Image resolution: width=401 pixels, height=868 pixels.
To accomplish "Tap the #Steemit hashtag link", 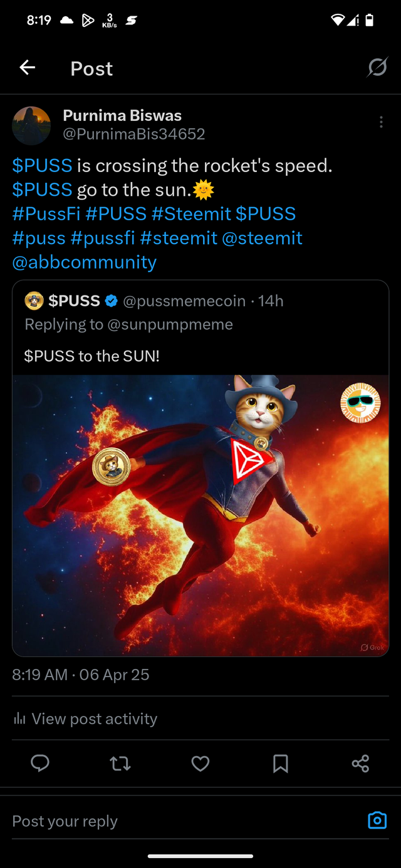I will 191,214.
